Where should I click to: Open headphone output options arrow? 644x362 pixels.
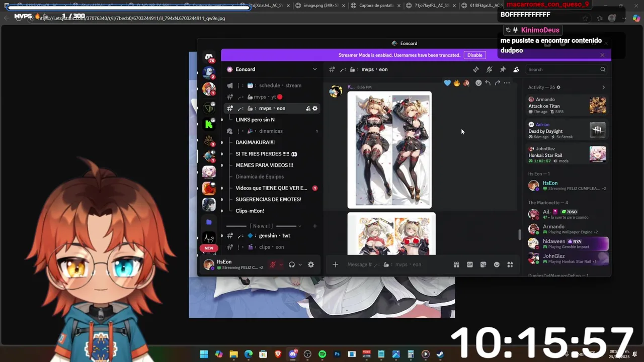point(300,264)
